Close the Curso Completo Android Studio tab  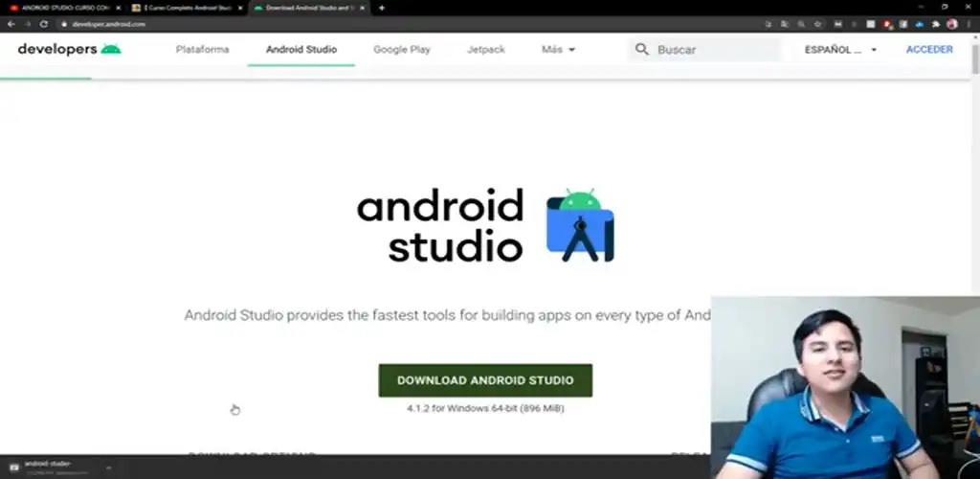240,8
